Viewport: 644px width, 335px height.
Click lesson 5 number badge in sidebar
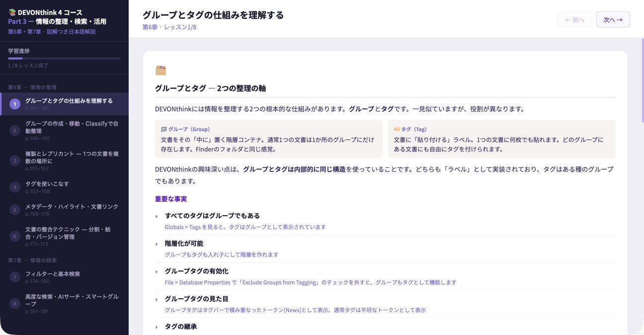15,210
